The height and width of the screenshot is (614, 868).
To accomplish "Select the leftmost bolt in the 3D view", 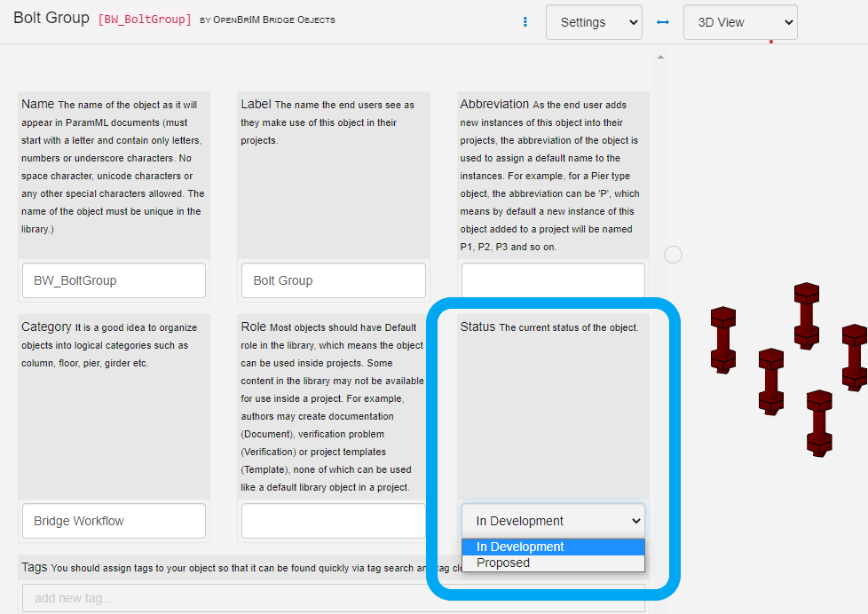I will point(723,339).
